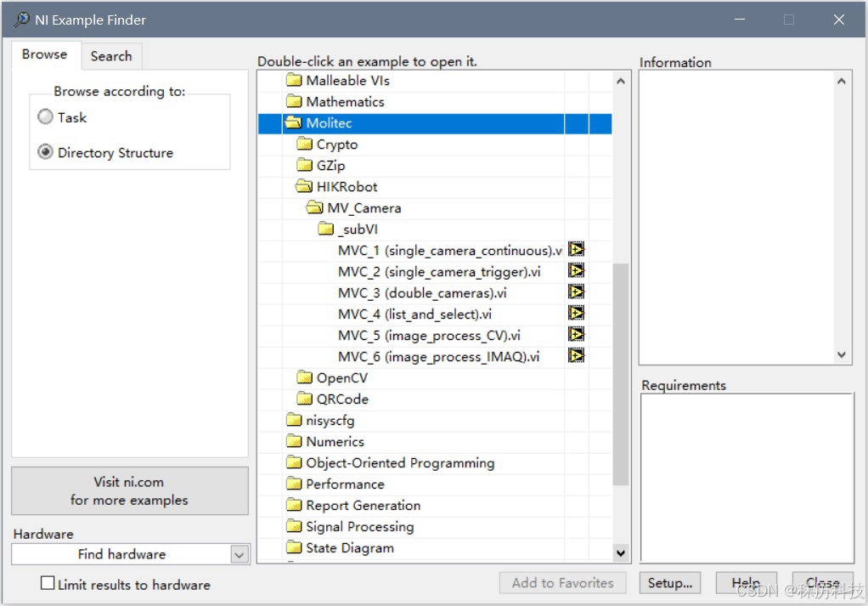
Task: Switch to the Browse tab
Action: click(45, 55)
